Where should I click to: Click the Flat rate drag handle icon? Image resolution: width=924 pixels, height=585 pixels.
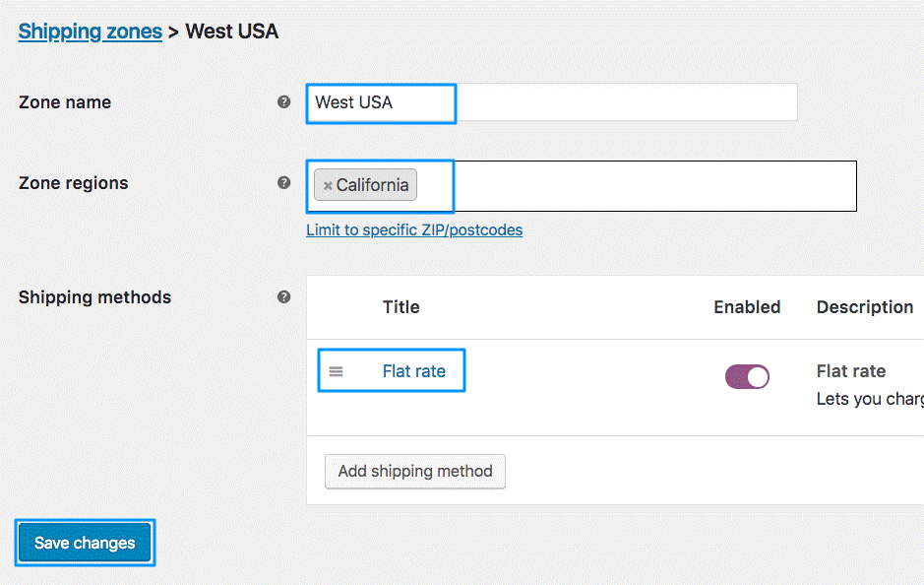coord(337,371)
